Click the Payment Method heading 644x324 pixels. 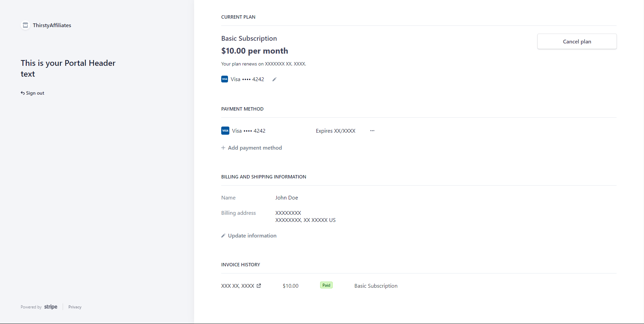coord(242,109)
